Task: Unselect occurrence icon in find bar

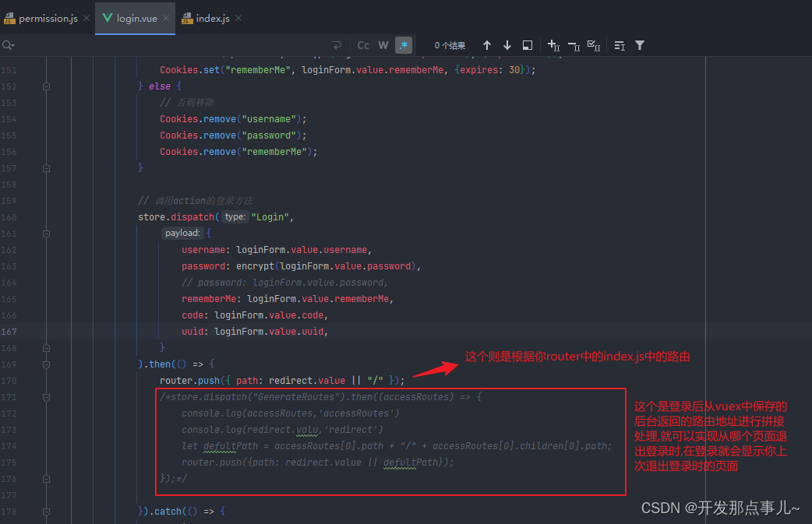Action: (574, 45)
